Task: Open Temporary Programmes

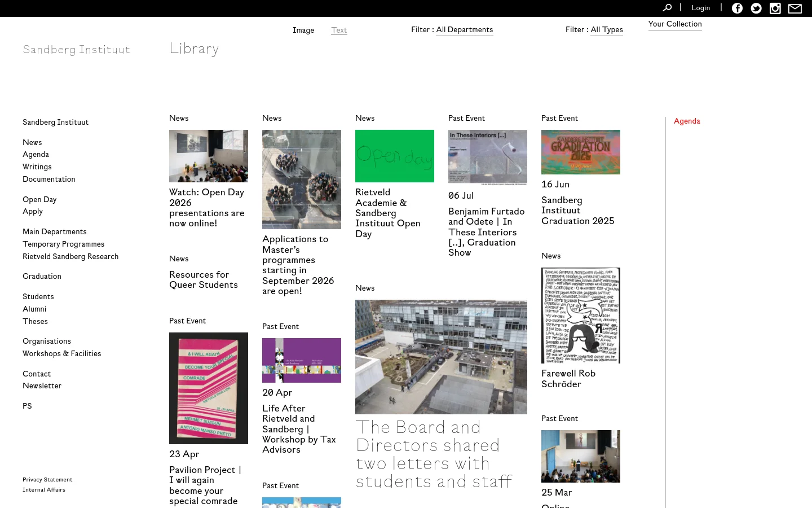Action: coord(64,244)
